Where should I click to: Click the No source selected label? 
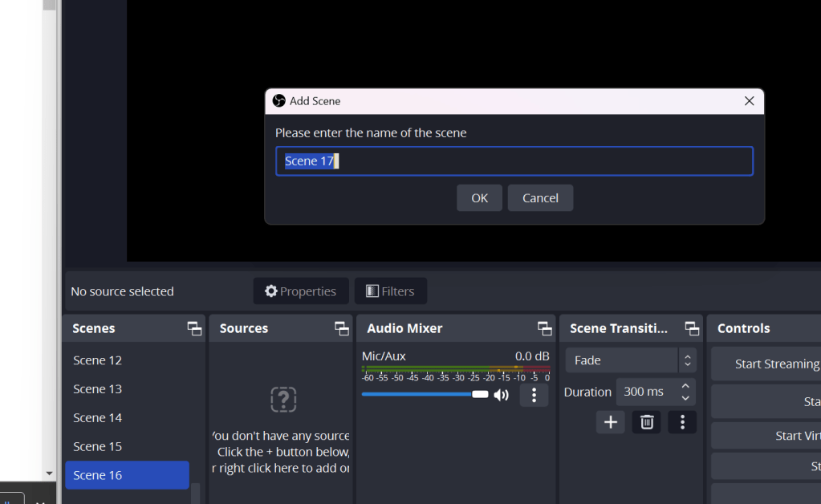click(122, 291)
